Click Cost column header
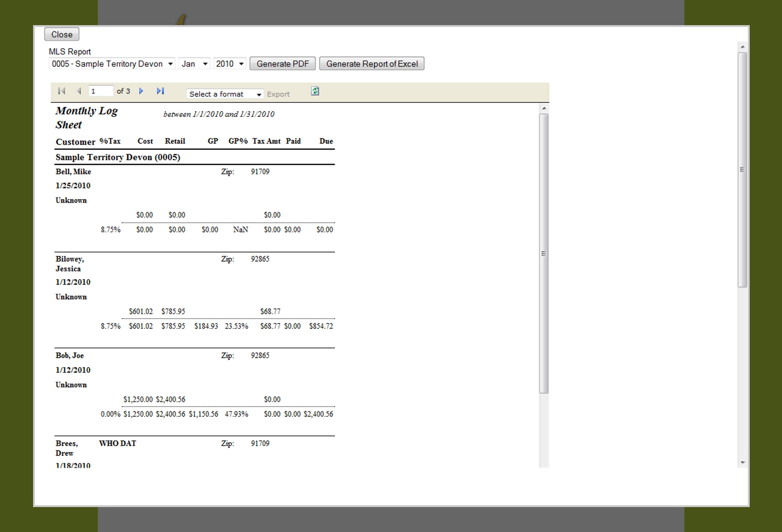782x532 pixels. point(145,141)
